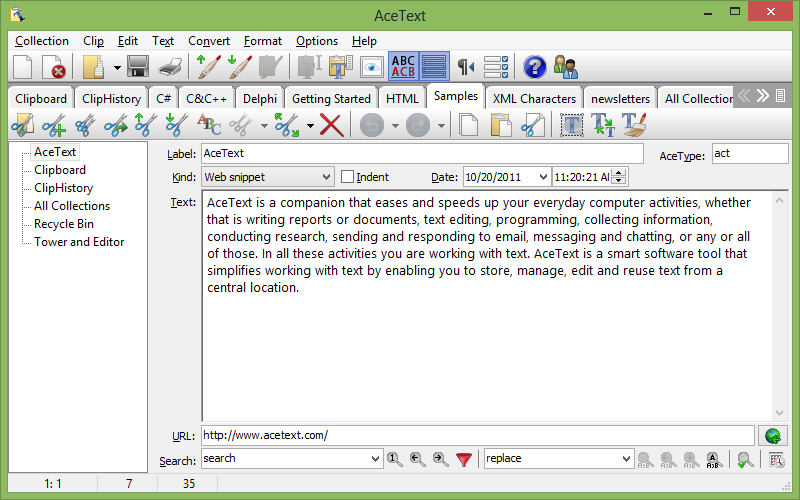Click the close collection icon with red X
Viewport: 800px width, 500px height.
(x=54, y=67)
